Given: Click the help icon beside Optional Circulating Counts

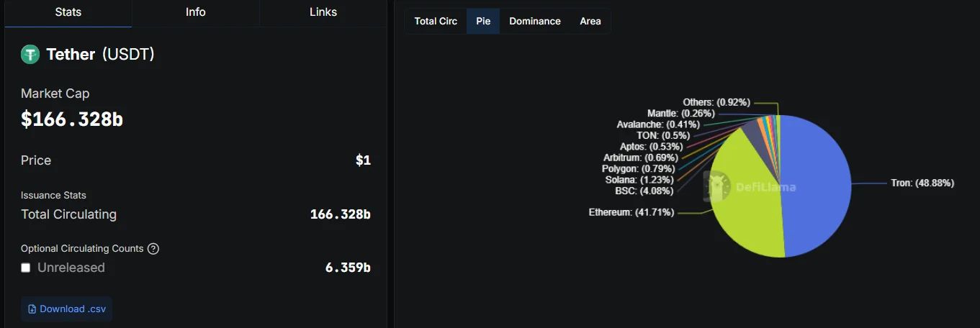Looking at the screenshot, I should (153, 249).
